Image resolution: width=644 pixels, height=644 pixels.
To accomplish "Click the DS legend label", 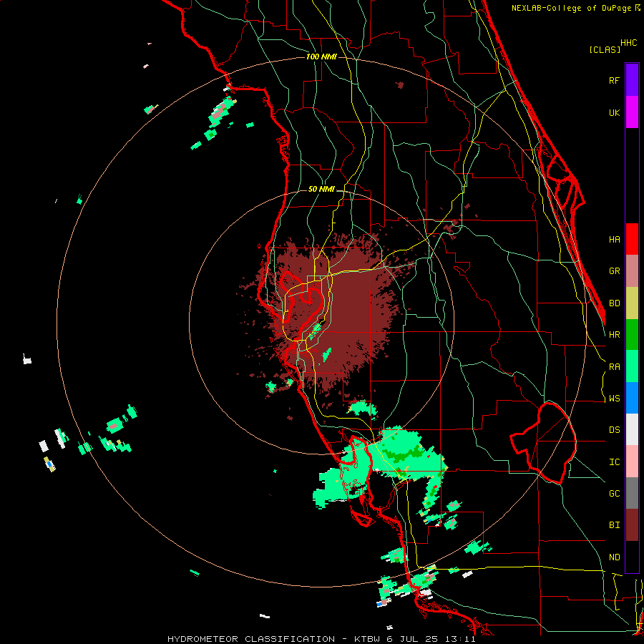I will click(x=615, y=430).
